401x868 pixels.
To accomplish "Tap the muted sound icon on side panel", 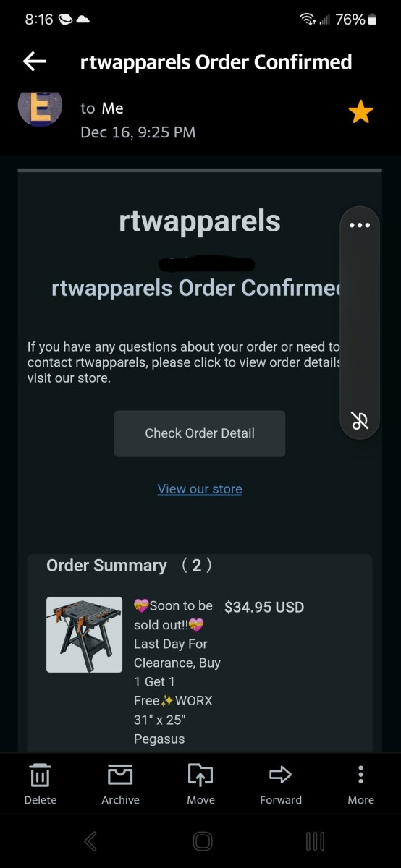I will coord(360,421).
